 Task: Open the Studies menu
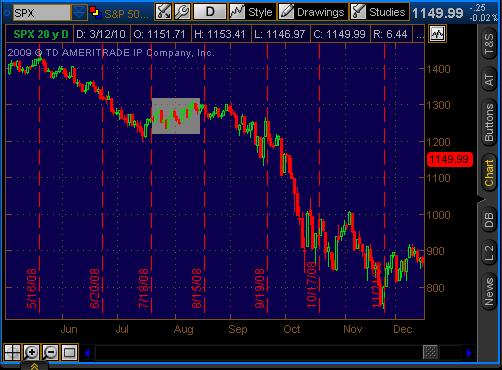point(379,12)
